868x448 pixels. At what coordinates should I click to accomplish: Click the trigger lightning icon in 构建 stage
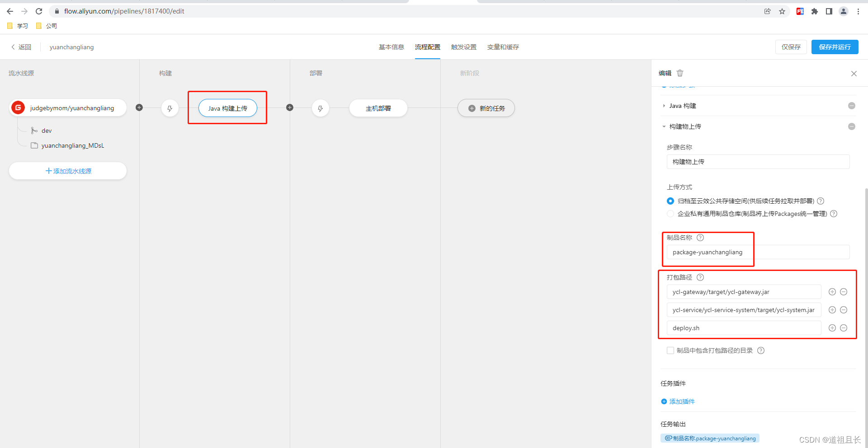[x=170, y=108]
